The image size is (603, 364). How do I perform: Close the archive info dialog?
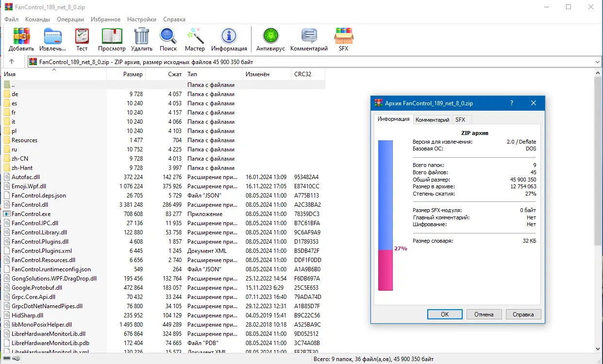pos(533,103)
